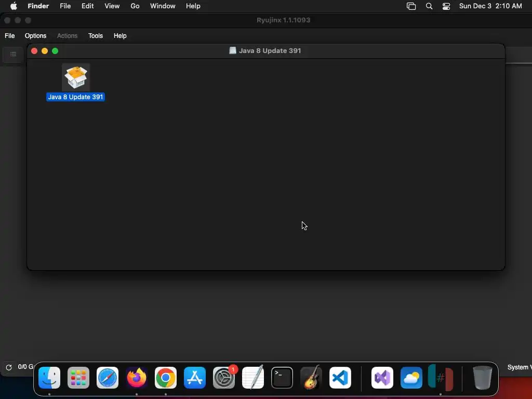This screenshot has width=532, height=399.
Task: Open Visual Studio from the Dock
Action: coord(382,378)
